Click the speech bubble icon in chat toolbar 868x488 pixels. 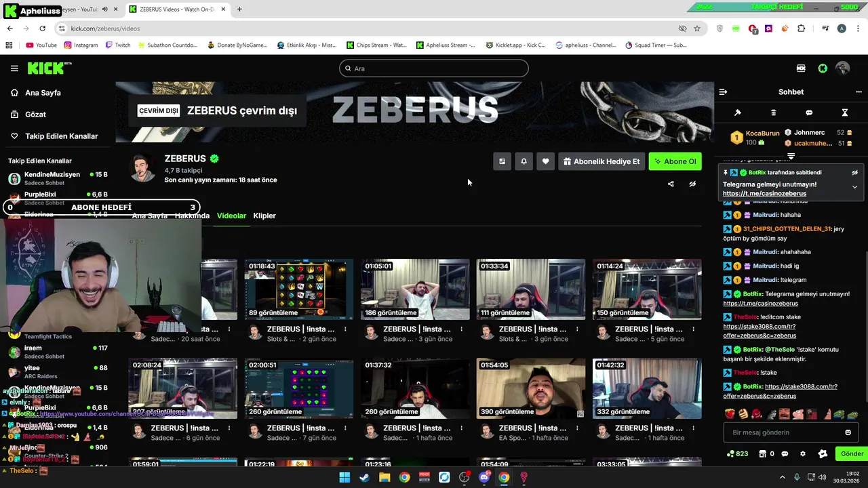coord(809,113)
